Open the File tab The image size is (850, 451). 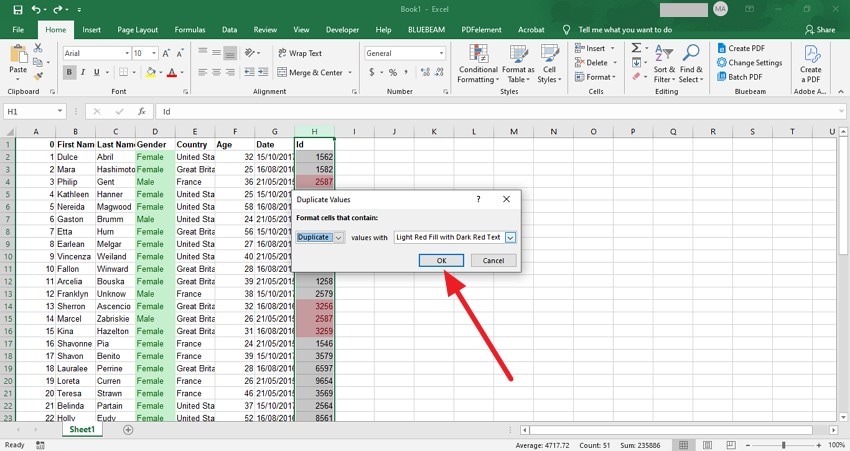coord(18,30)
